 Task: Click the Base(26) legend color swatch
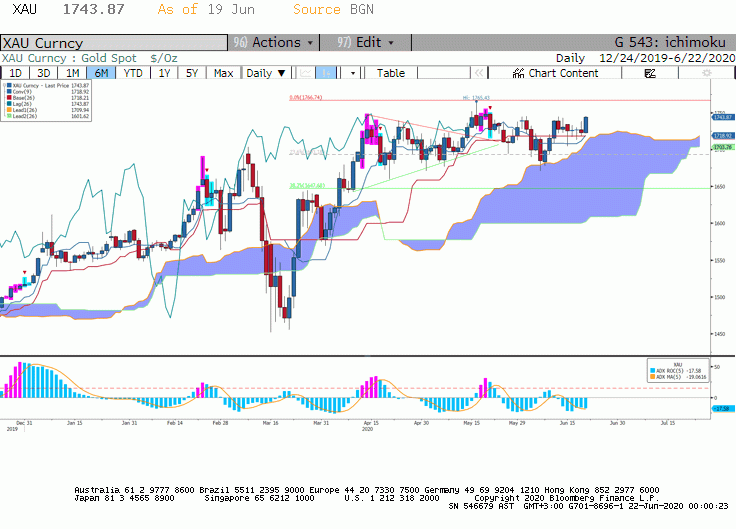pyautogui.click(x=9, y=98)
